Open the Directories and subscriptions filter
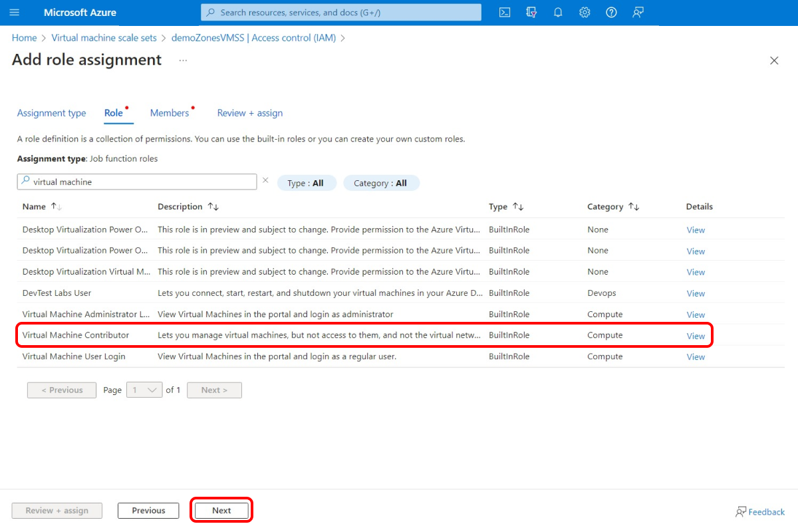798x532 pixels. tap(531, 12)
